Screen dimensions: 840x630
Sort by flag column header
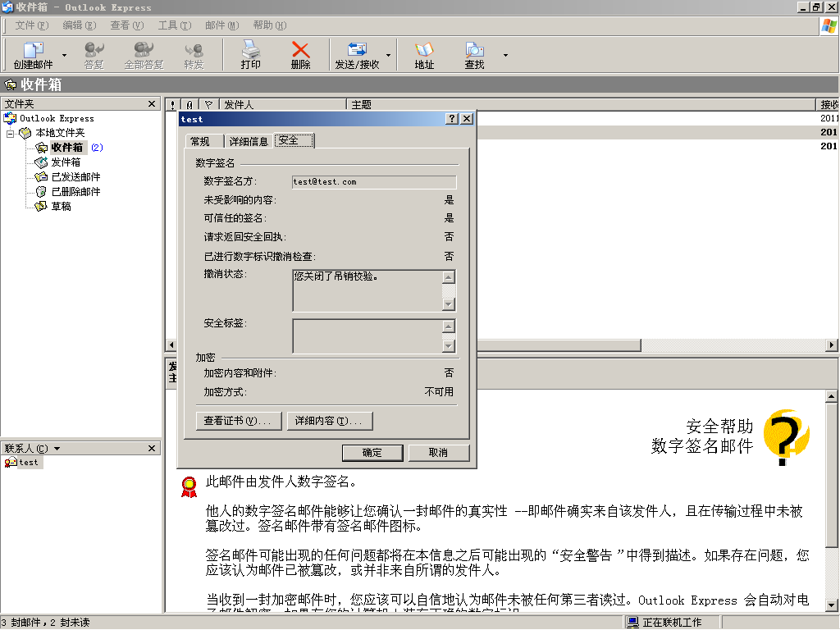coord(209,105)
